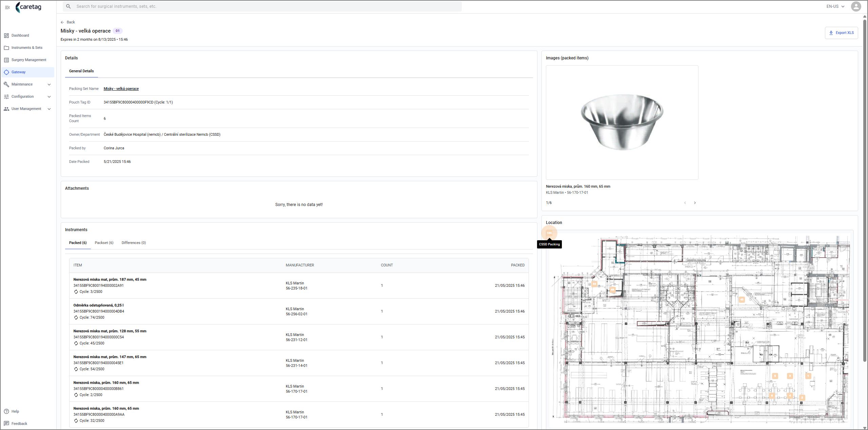This screenshot has height=430, width=868.
Task: Click the Export XLS button
Action: click(x=842, y=33)
